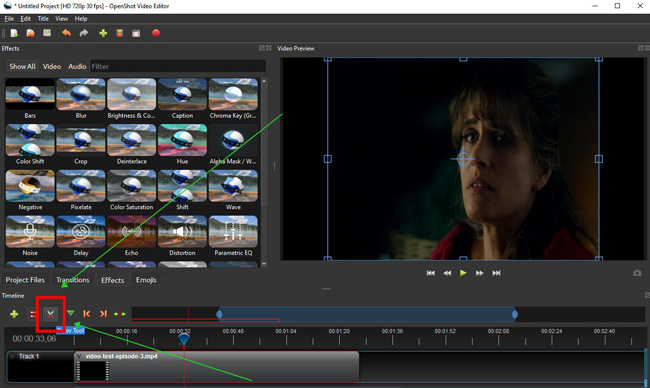Select the Show All effects filter
Image resolution: width=650 pixels, height=388 pixels.
pos(22,66)
